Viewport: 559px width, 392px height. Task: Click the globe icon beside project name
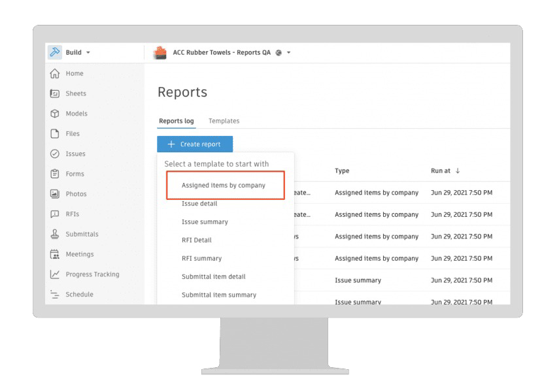[x=279, y=53]
